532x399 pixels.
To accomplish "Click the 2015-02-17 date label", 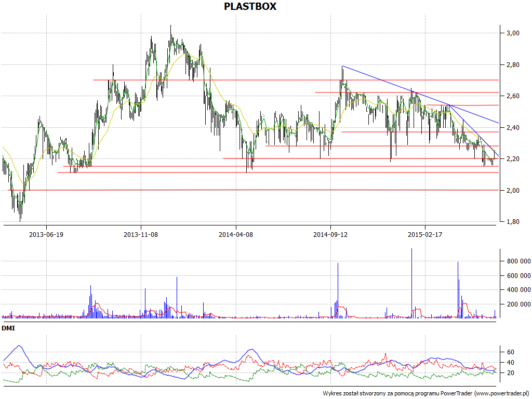I will (425, 234).
